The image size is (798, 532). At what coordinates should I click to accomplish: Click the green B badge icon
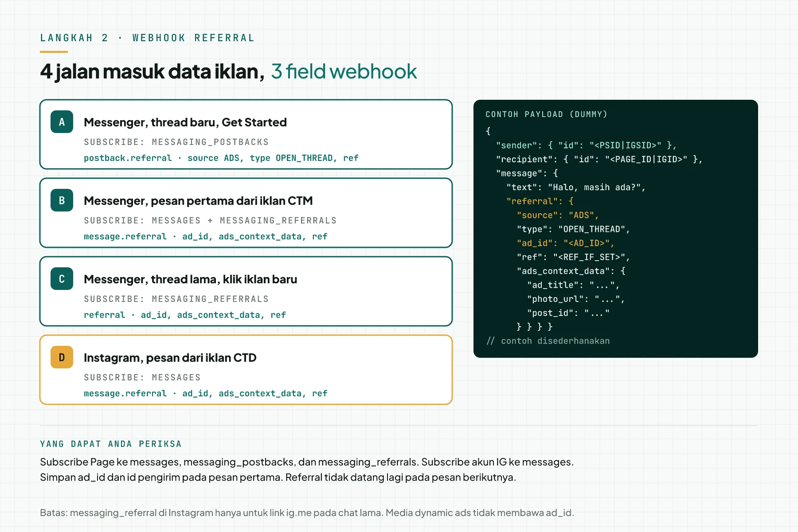point(62,200)
